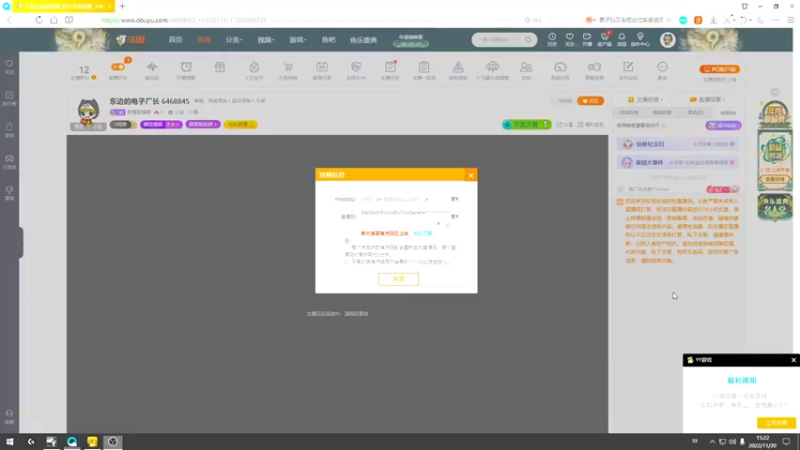Image resolution: width=800 pixels, height=450 pixels.
Task: Expand the 分类 nav dropdown
Action: (234, 40)
